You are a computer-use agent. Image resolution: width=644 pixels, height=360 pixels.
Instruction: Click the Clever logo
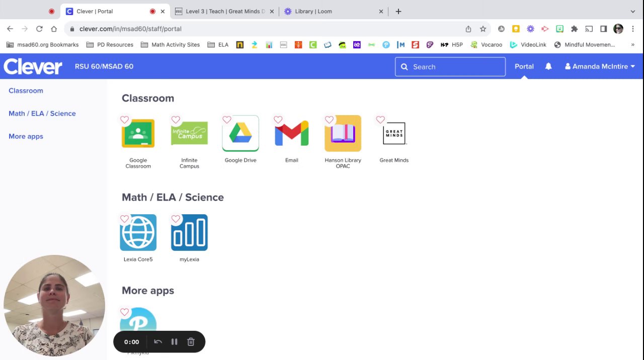(x=33, y=66)
